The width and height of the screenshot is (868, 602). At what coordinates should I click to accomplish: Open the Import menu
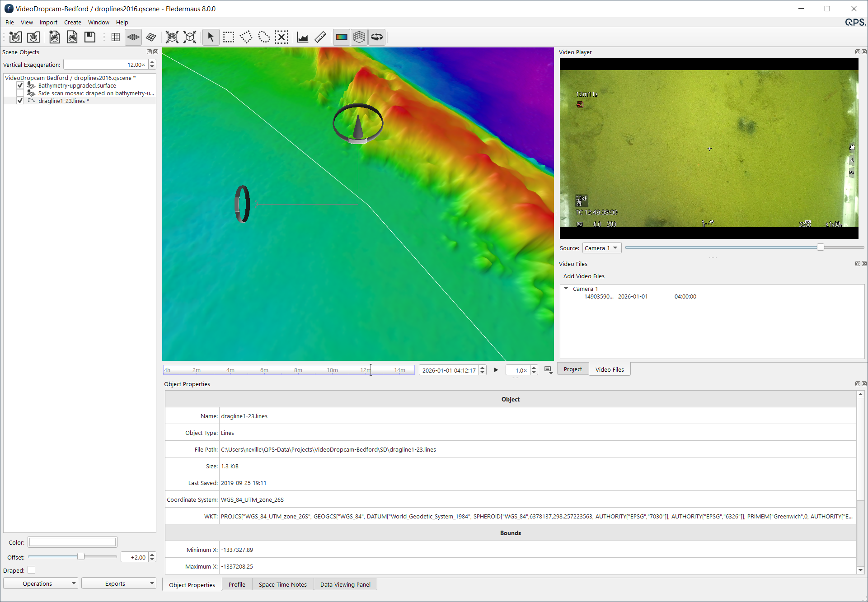pyautogui.click(x=48, y=22)
